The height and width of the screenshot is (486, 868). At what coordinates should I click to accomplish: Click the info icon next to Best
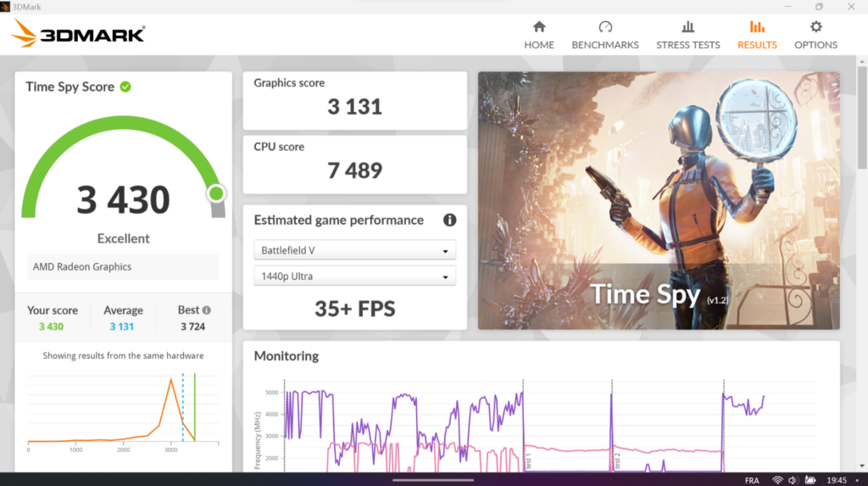point(207,310)
